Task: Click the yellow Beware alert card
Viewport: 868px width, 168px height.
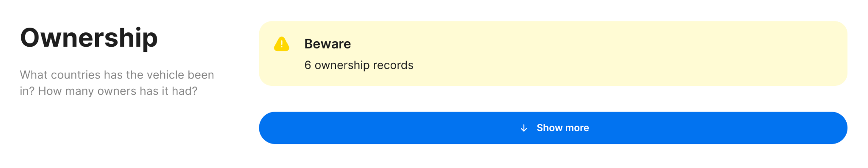Action: pos(553,53)
